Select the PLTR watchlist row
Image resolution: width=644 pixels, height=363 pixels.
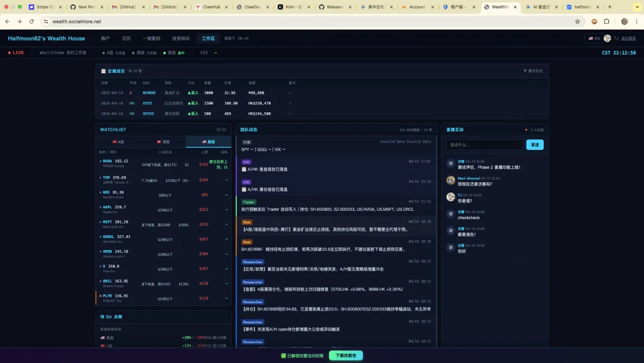(x=163, y=298)
